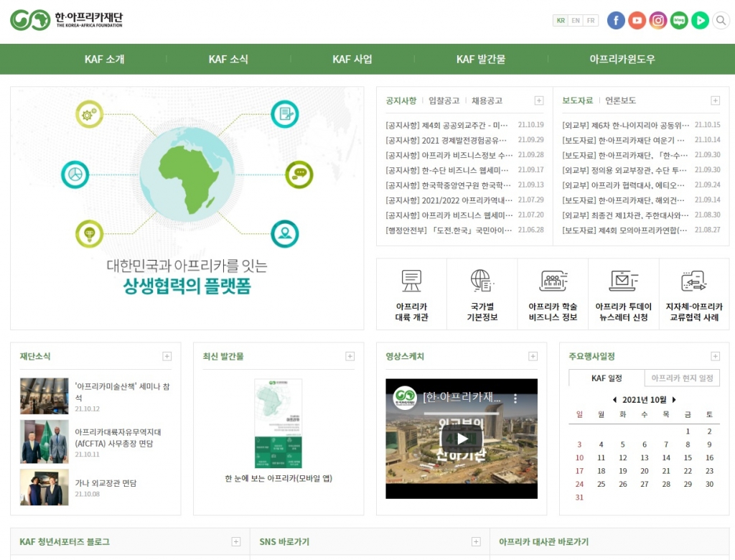Click the search magnifier icon
Image resolution: width=735 pixels, height=560 pixels.
(x=721, y=20)
